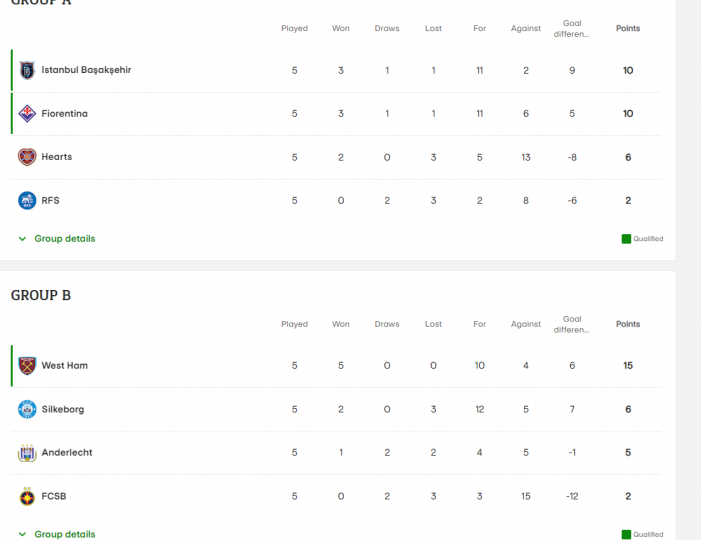Click the Silkeborg team name
The height and width of the screenshot is (540, 701).
point(63,409)
